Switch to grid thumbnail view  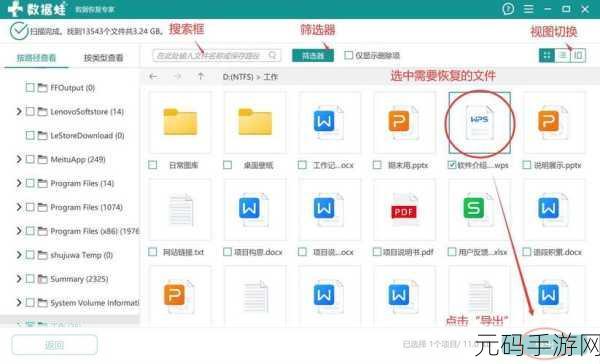coord(547,55)
